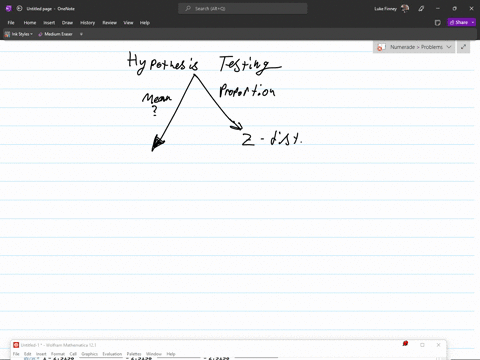This screenshot has height=360, width=480.
Task: Click the handwritten "Z - dist." ink
Action: [272, 138]
